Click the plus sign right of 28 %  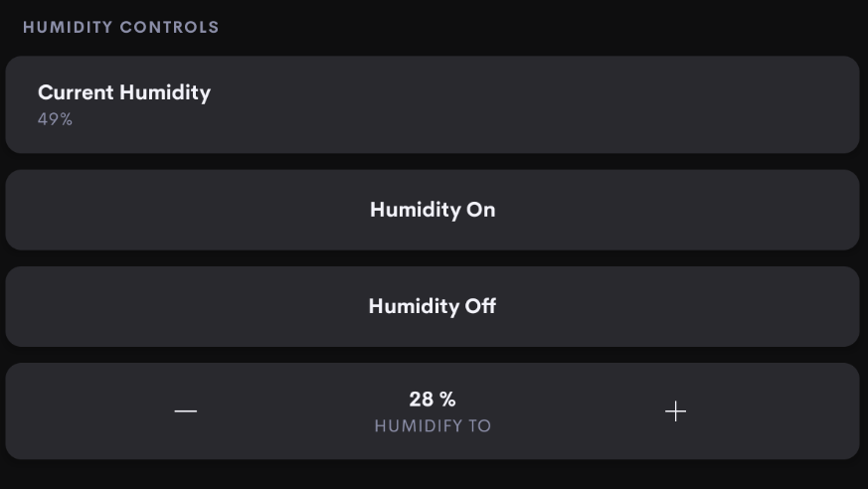click(x=675, y=411)
